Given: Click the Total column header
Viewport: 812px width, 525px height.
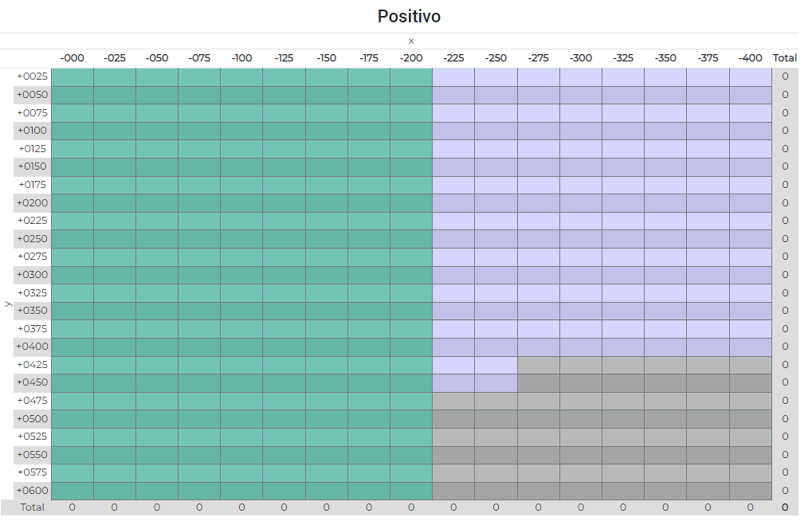Looking at the screenshot, I should coord(785,58).
